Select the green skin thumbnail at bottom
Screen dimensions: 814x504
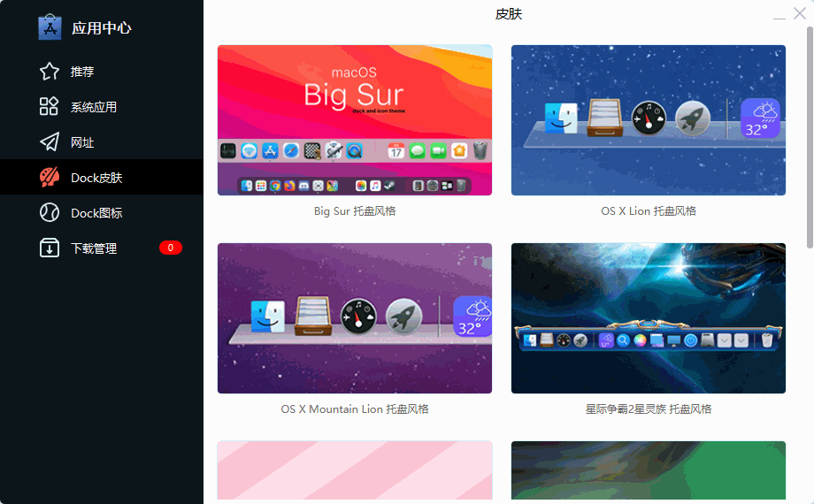click(649, 470)
